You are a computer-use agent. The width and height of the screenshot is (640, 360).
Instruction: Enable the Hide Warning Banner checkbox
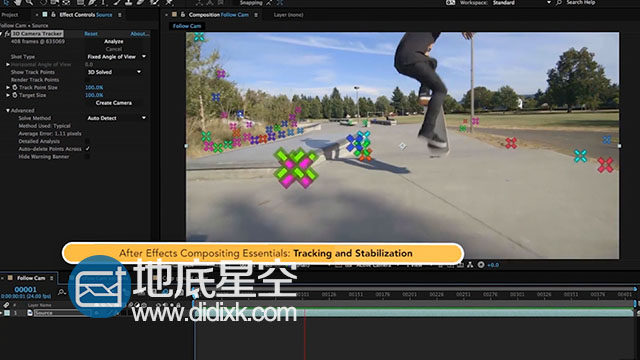87,157
